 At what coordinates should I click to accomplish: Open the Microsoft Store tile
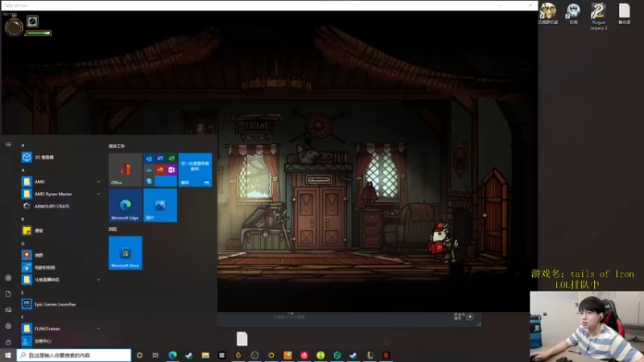(x=126, y=253)
